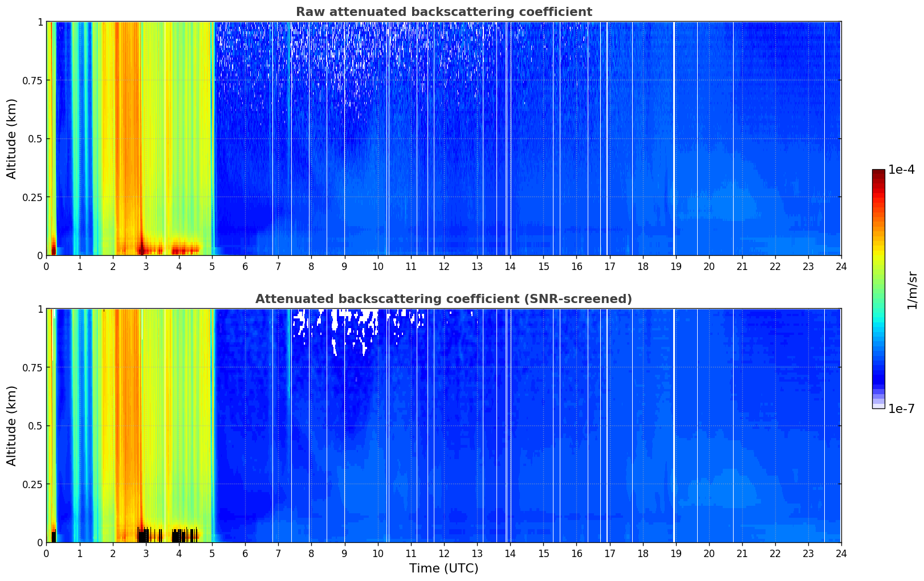The image size is (924, 581).
Task: Click the white bottom end of the colorbar
Action: (x=878, y=406)
